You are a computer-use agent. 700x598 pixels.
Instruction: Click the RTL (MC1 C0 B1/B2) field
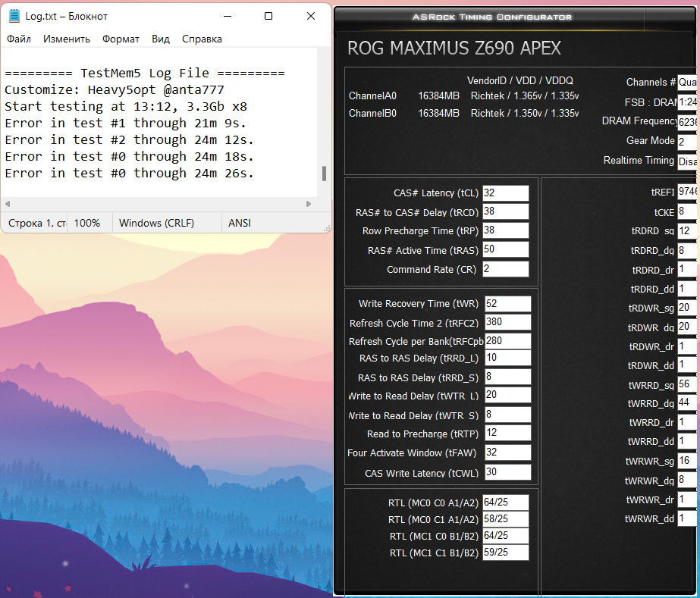click(x=505, y=536)
